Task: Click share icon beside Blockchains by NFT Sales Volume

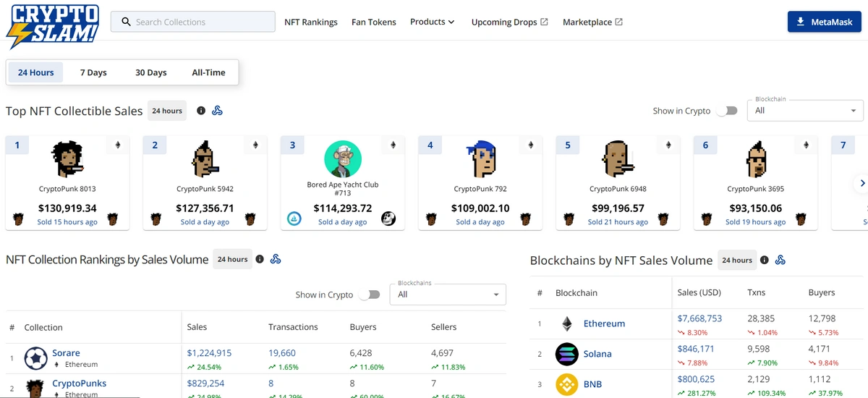Action: click(780, 260)
